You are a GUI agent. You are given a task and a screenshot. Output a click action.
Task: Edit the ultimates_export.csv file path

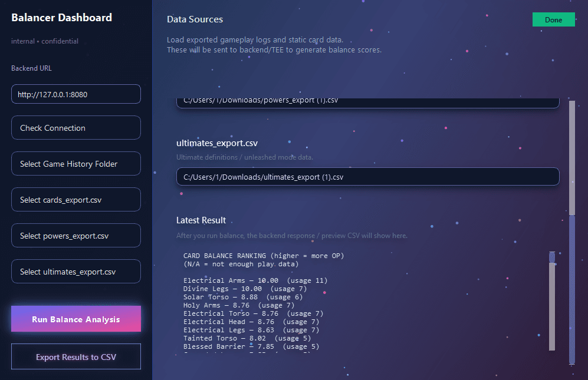(367, 176)
